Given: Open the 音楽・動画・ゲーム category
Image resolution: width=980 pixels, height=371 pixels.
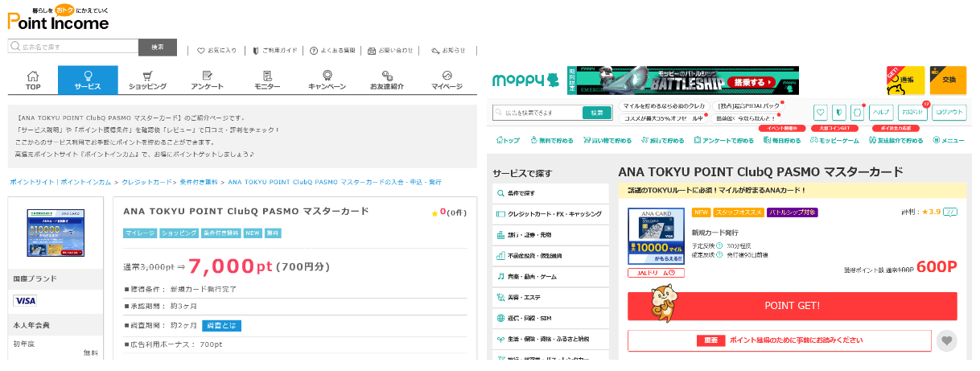Looking at the screenshot, I should 551,276.
